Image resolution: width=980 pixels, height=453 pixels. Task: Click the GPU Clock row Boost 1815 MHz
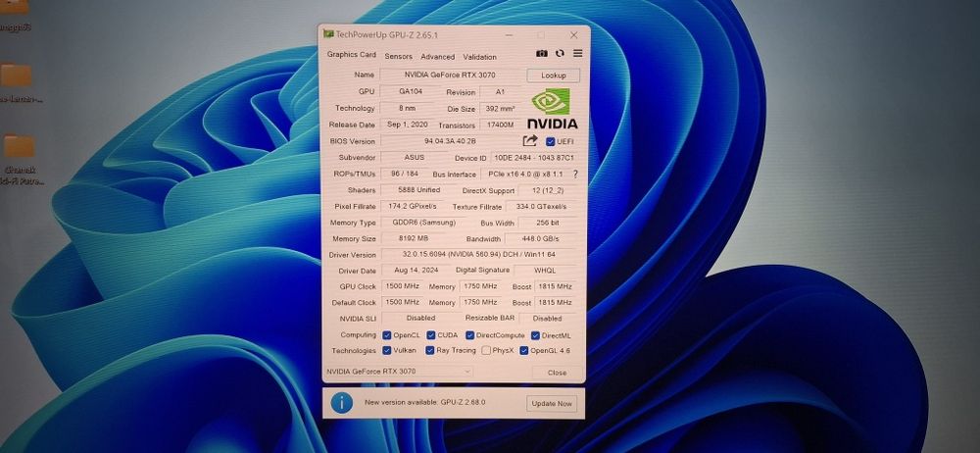click(x=555, y=286)
